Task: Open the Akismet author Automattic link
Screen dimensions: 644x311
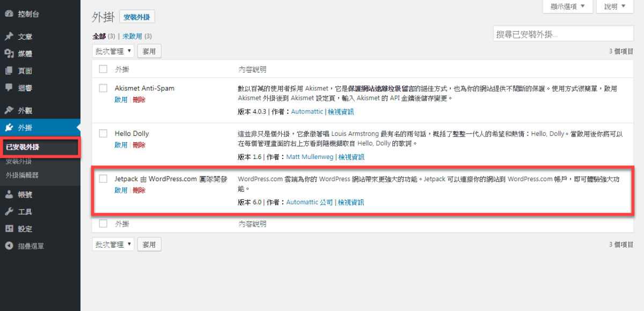Action: (308, 112)
